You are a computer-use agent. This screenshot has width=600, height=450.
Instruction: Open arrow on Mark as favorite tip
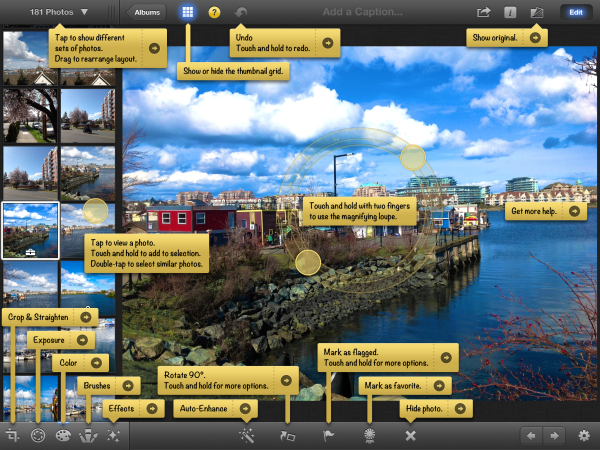(439, 385)
